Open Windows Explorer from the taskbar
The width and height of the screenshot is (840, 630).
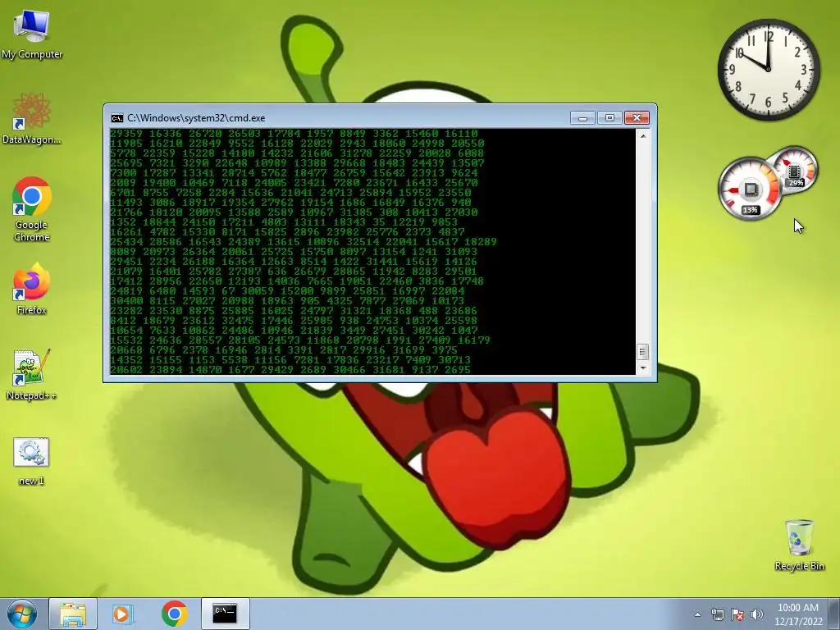[x=73, y=614]
